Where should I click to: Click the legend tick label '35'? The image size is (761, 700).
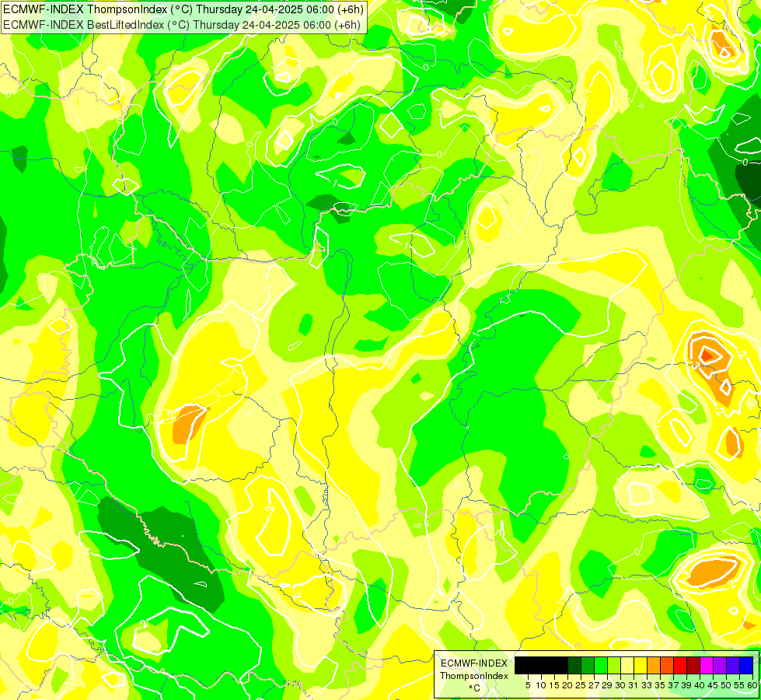click(x=660, y=685)
